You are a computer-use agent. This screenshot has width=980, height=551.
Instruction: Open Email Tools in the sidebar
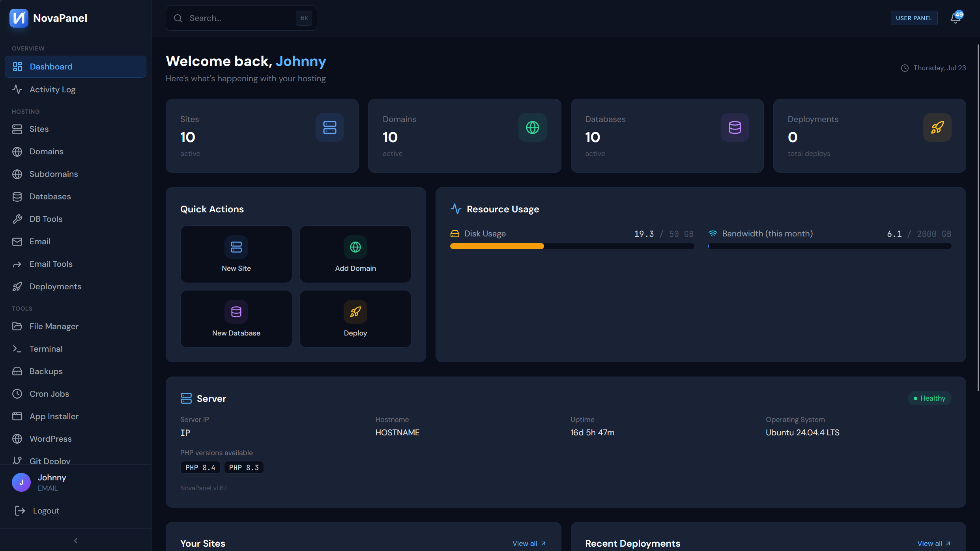coord(75,264)
